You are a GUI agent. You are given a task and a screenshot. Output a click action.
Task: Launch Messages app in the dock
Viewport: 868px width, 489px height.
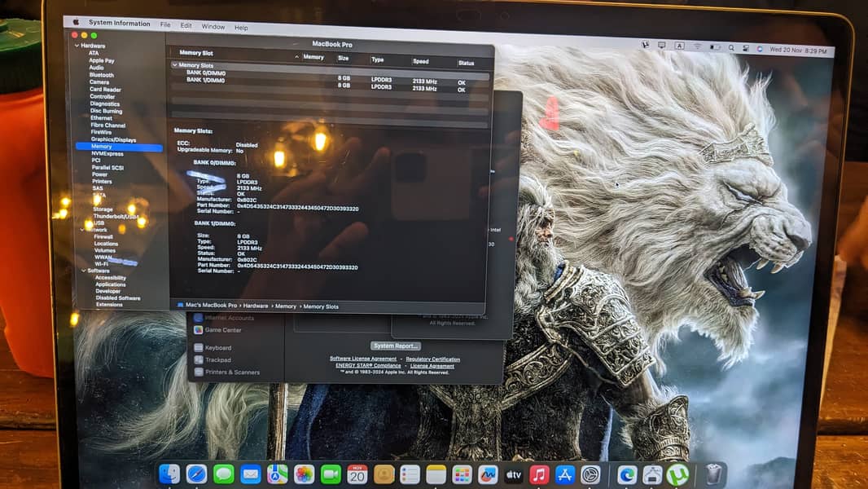pyautogui.click(x=224, y=474)
